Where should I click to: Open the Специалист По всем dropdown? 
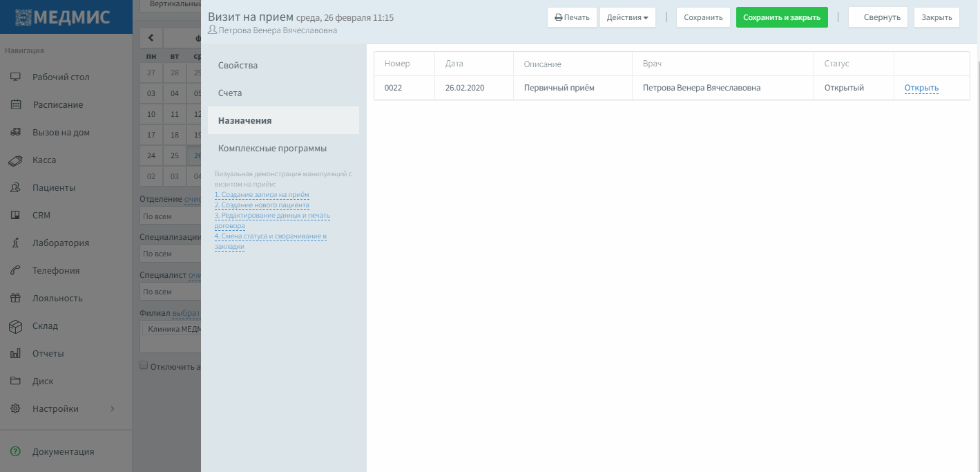click(170, 292)
